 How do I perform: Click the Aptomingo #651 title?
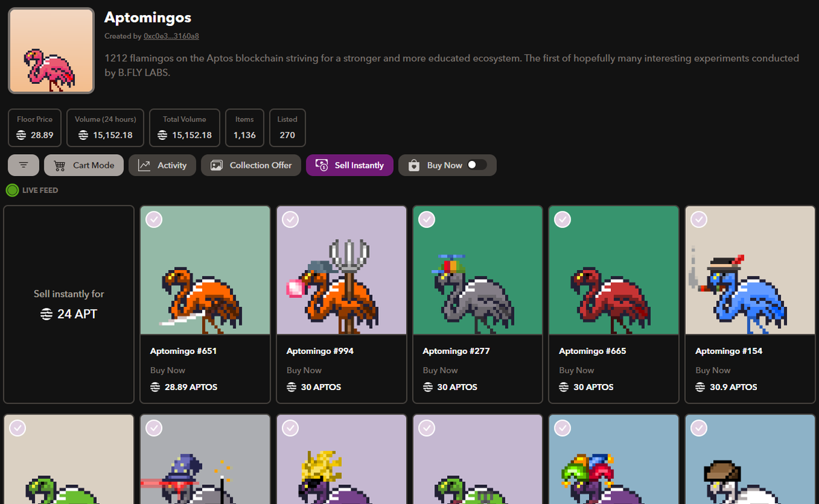tap(183, 351)
